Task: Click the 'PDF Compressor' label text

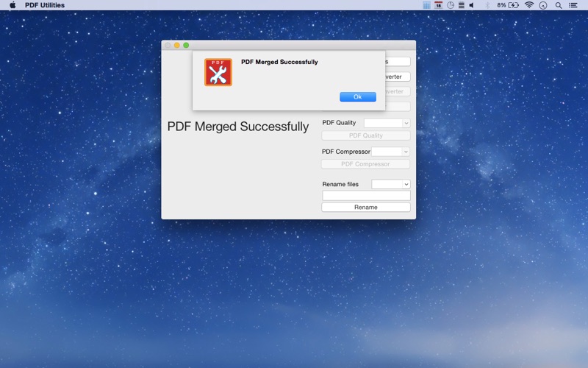Action: [x=346, y=152]
